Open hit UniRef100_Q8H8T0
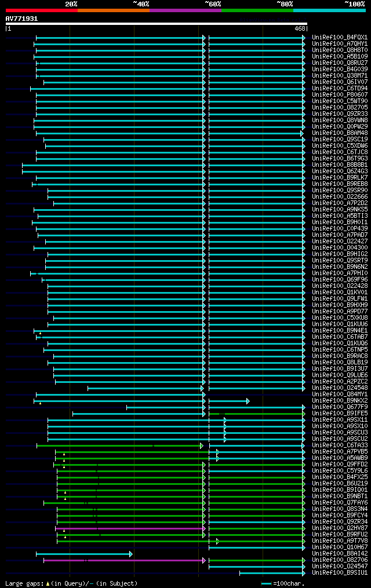The image size is (371, 588). pyautogui.click(x=340, y=50)
